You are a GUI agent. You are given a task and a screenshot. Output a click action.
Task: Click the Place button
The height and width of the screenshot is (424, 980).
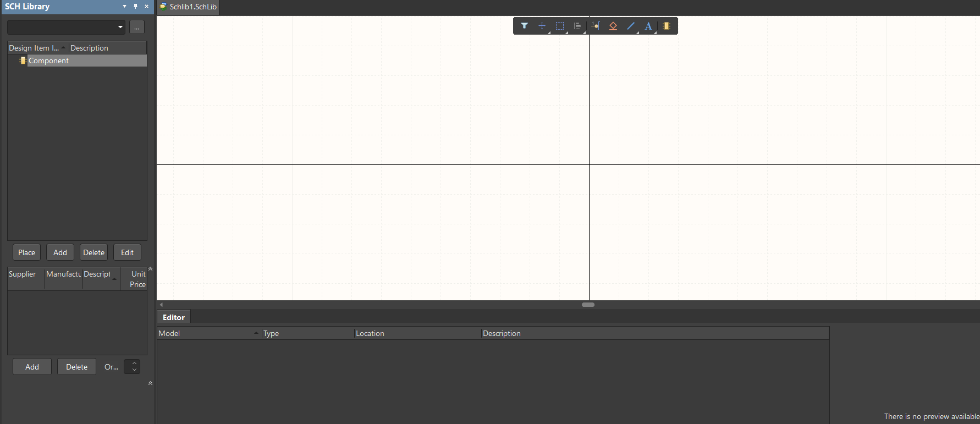(x=26, y=252)
